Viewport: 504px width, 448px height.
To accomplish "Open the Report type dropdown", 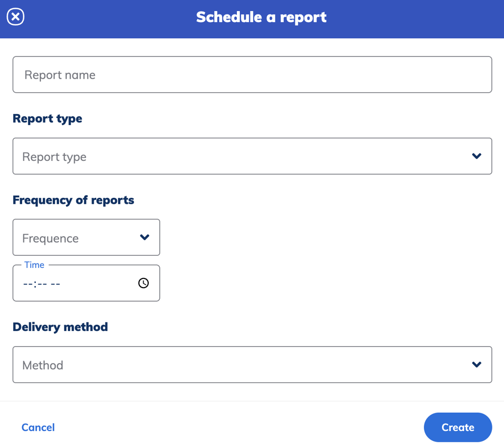I will pyautogui.click(x=252, y=156).
